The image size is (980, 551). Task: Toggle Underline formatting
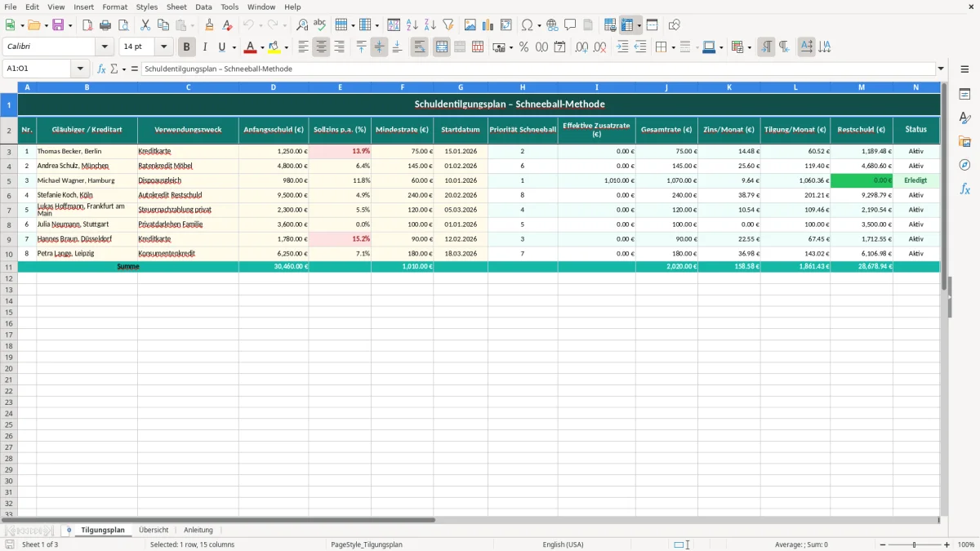tap(221, 47)
